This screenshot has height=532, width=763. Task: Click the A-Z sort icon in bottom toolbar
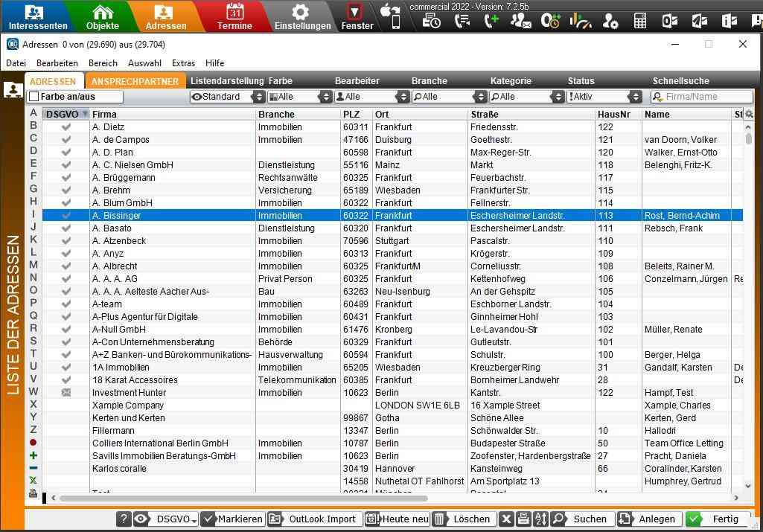coord(540,519)
